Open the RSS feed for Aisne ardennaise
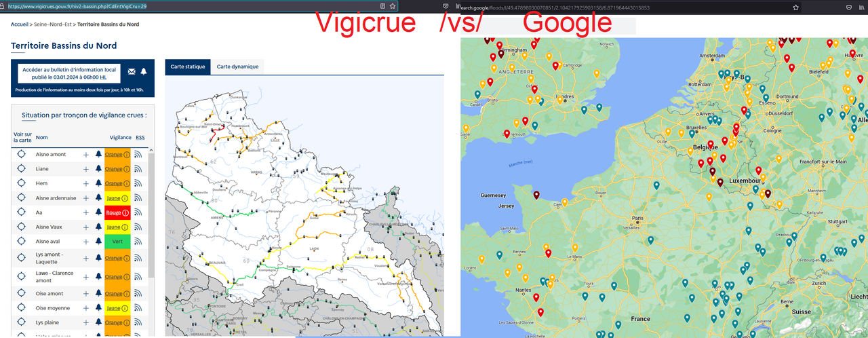The width and height of the screenshot is (868, 338). pyautogui.click(x=138, y=198)
